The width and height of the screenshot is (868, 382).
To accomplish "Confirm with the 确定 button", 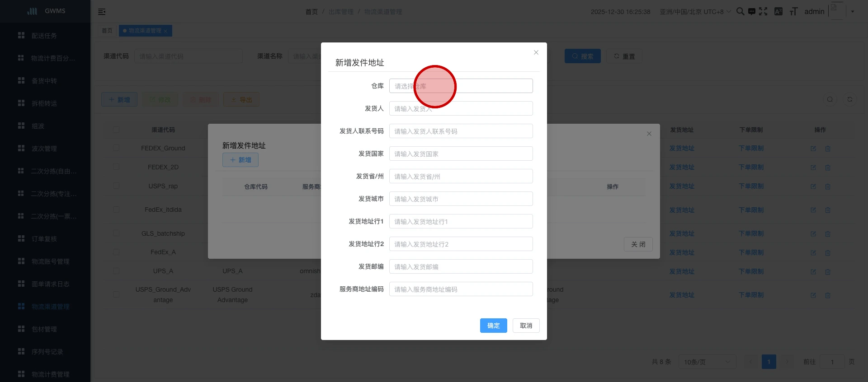I will click(x=493, y=326).
